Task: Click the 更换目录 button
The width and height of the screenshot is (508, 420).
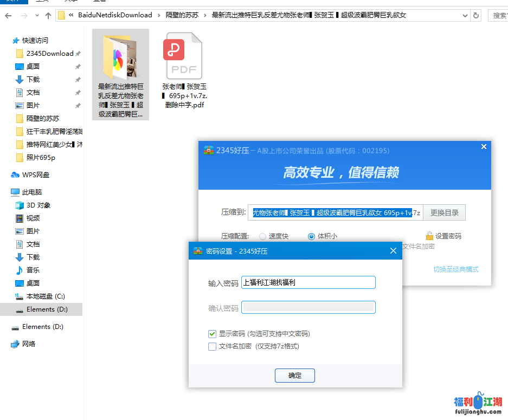Action: [444, 213]
